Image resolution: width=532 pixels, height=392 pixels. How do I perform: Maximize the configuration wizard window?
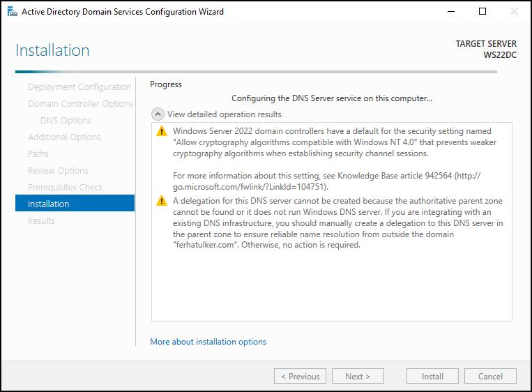482,12
